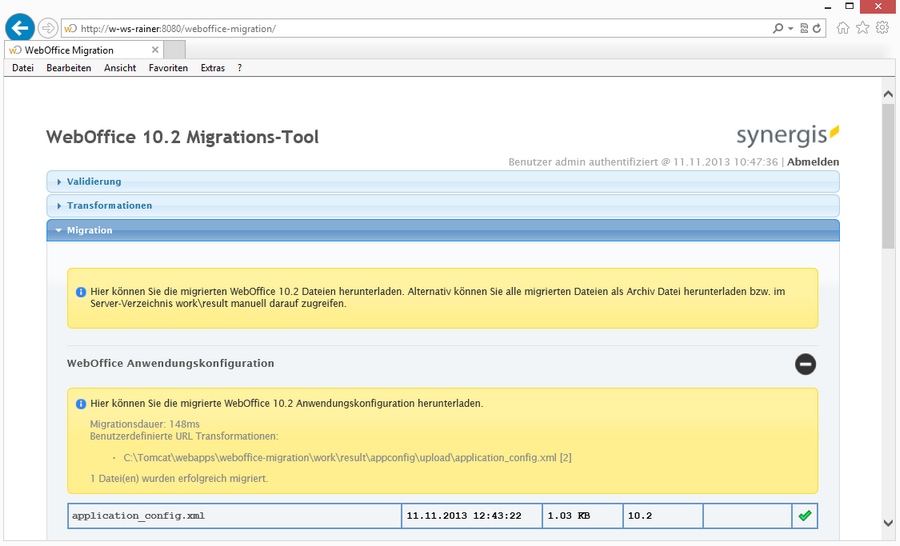Click the browser forward arrow button
The image size is (900, 546).
pos(48,28)
